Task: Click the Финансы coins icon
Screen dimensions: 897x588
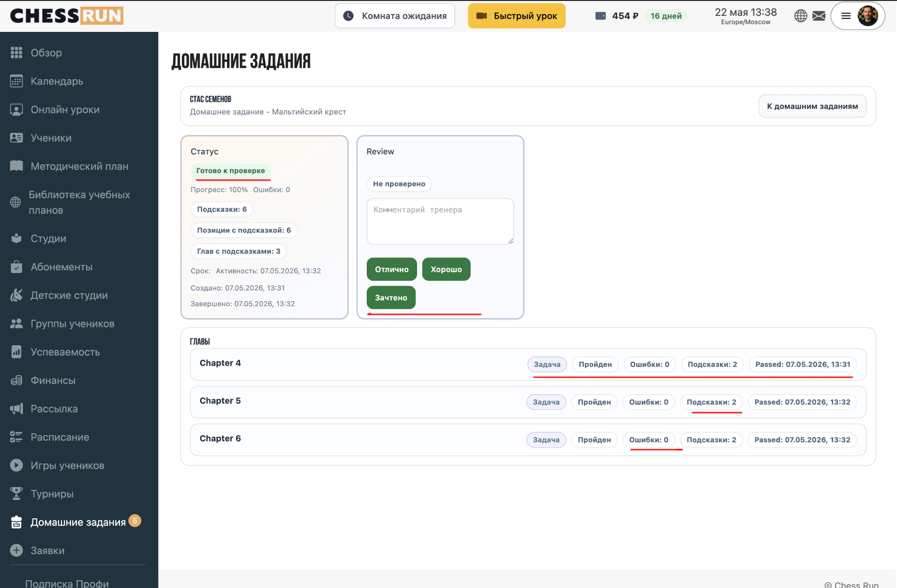Action: [16, 381]
